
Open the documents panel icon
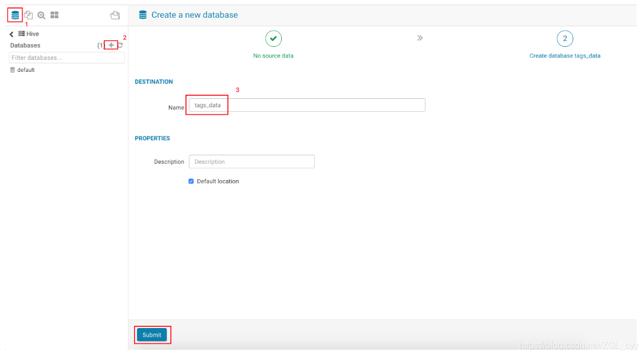29,15
